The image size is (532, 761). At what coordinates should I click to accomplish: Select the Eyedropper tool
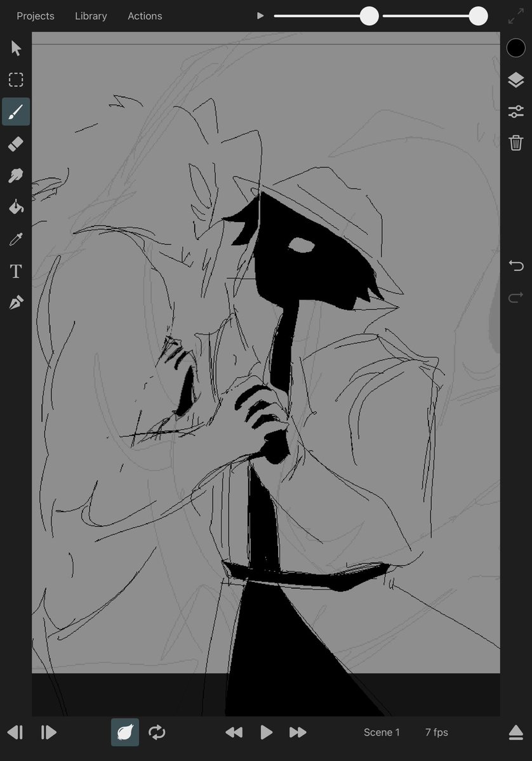point(16,239)
